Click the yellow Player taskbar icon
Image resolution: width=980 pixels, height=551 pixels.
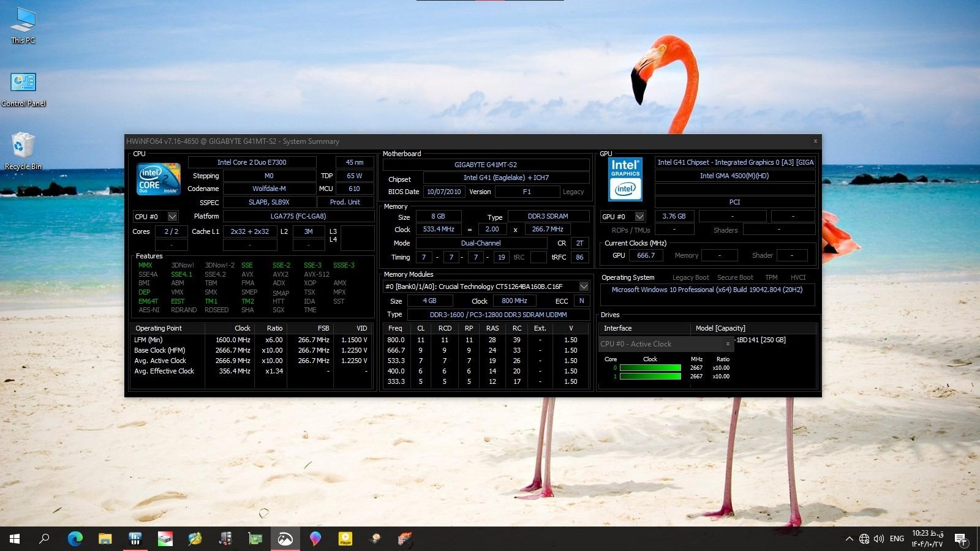point(345,539)
